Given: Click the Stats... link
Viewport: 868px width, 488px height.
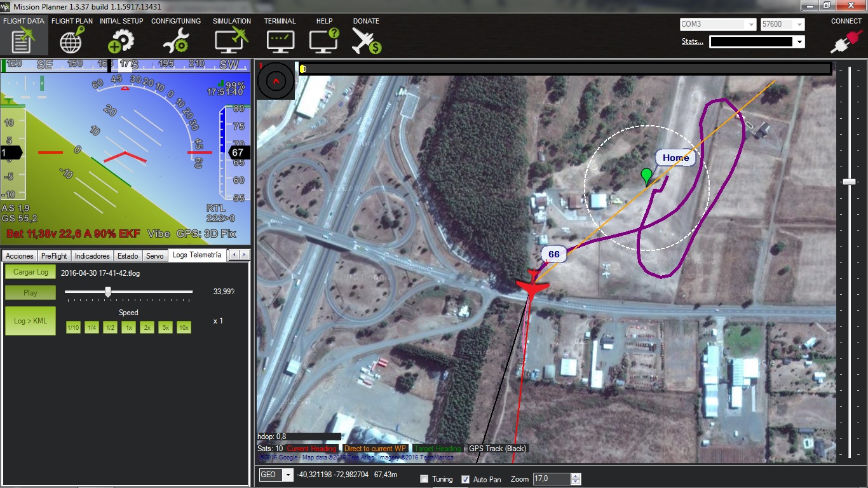Looking at the screenshot, I should point(692,41).
